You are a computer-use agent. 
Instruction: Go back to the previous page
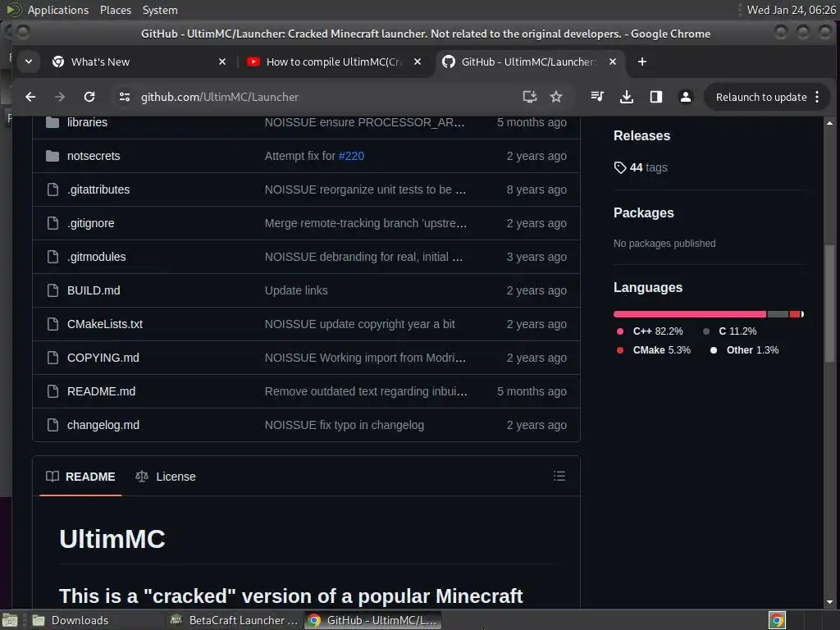point(30,97)
